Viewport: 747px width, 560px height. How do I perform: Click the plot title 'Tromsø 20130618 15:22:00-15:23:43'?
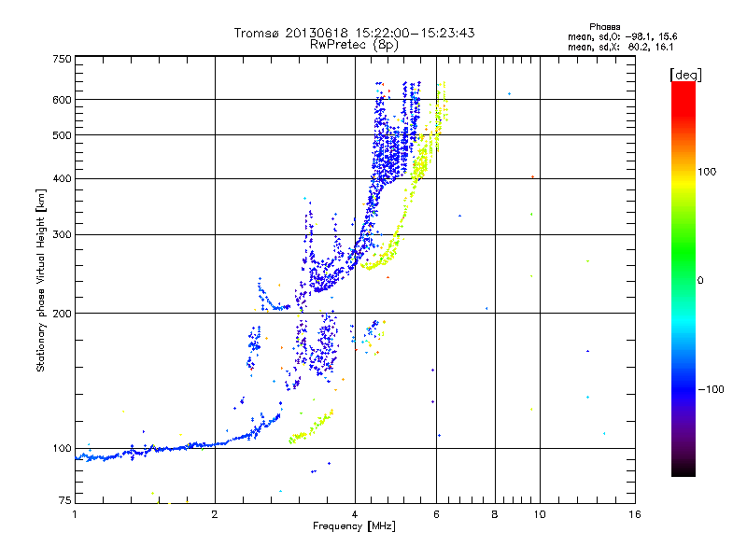pos(355,33)
